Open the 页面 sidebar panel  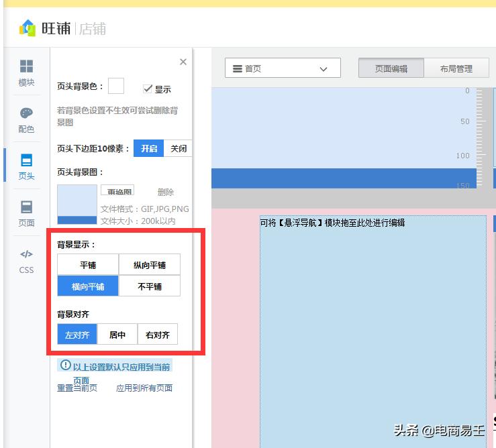[26, 213]
